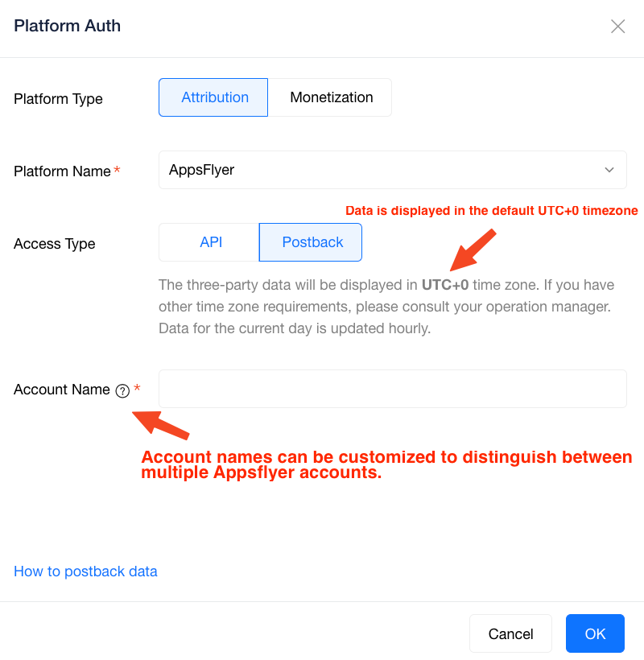Click the Access Type label

[54, 243]
